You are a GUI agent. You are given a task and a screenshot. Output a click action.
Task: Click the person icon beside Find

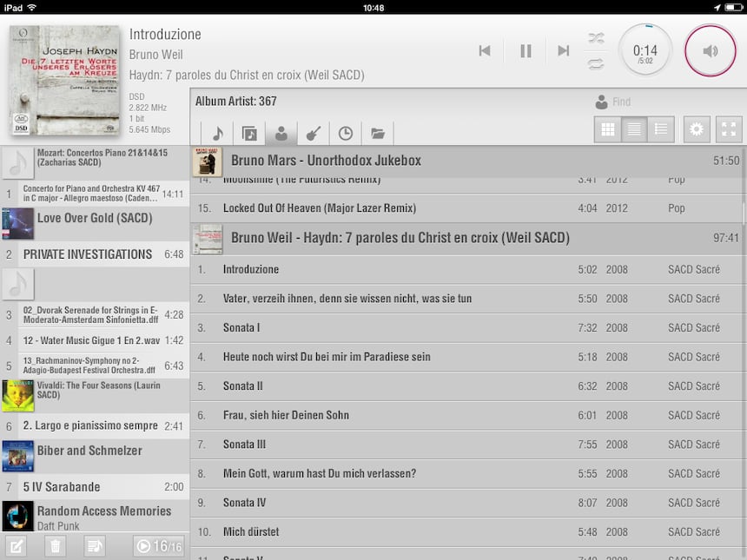601,102
